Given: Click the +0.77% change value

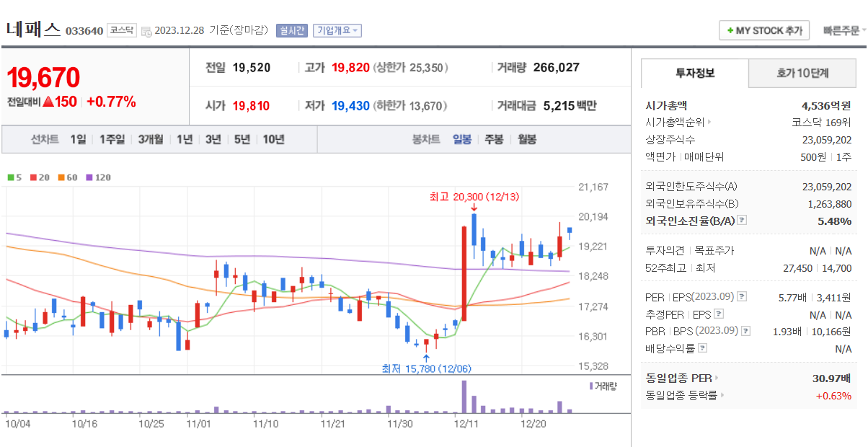Looking at the screenshot, I should tap(111, 102).
